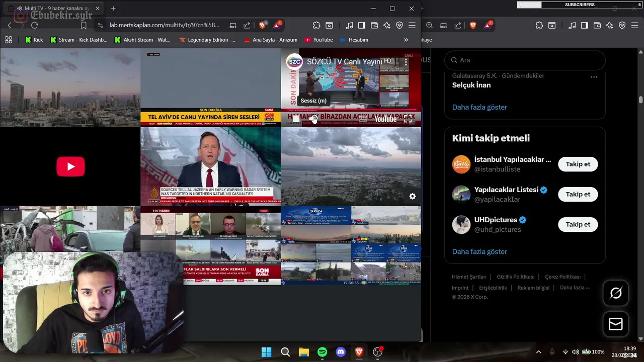Screen dimensions: 644x362
Task: Open Hizmet Şartları footer link
Action: (469, 277)
